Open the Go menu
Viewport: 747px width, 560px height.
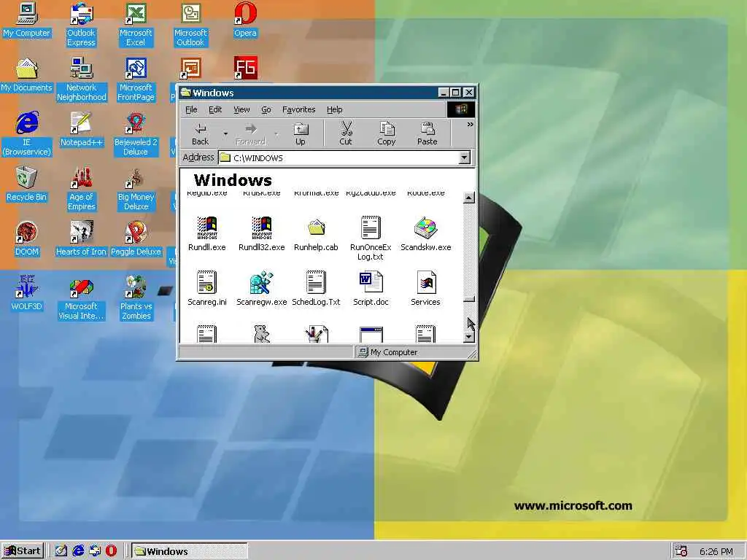click(x=266, y=109)
